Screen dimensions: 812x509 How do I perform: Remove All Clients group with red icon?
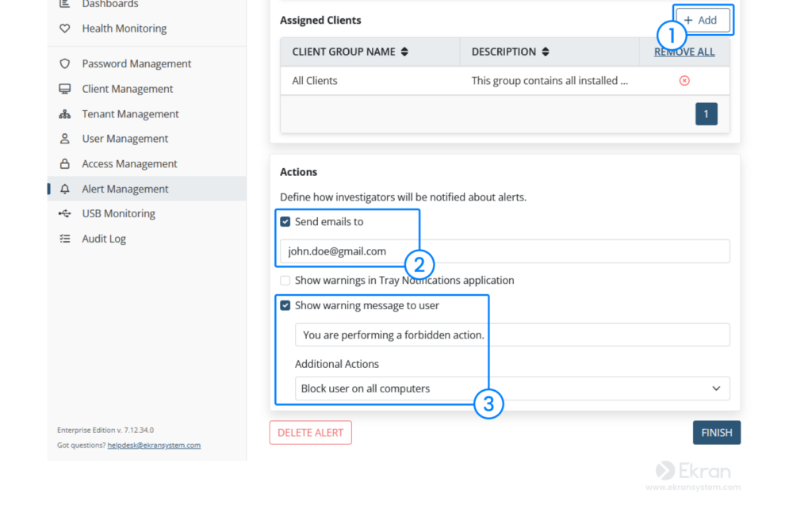[684, 81]
